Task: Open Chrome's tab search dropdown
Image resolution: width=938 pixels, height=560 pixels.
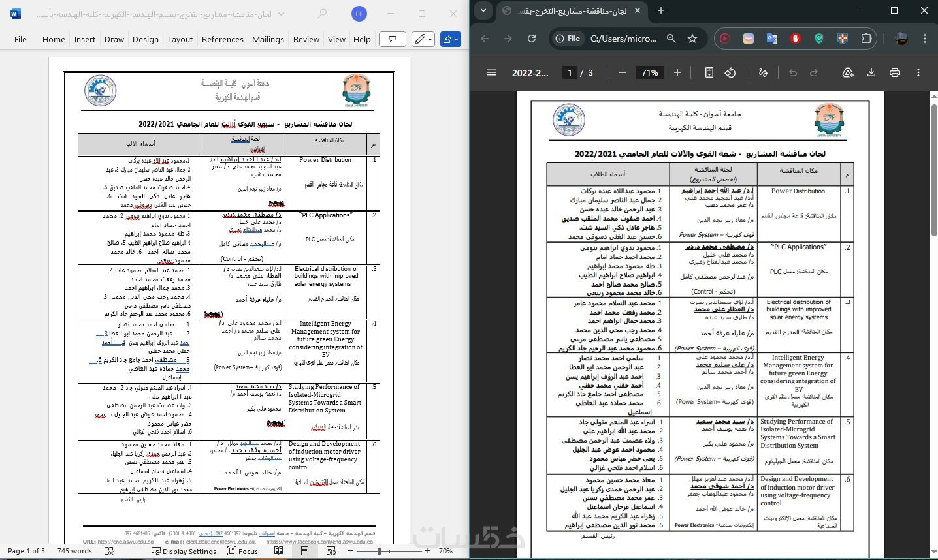Action: [x=483, y=10]
